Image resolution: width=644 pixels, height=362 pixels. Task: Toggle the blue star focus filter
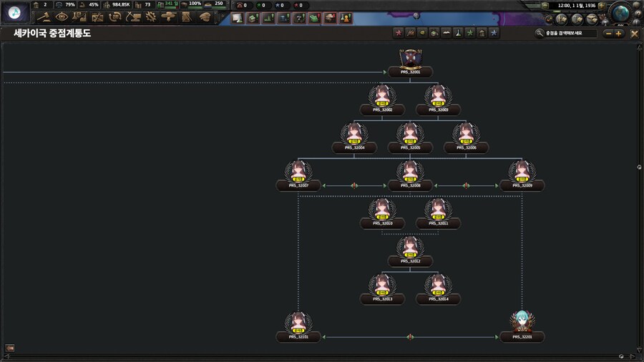click(494, 33)
